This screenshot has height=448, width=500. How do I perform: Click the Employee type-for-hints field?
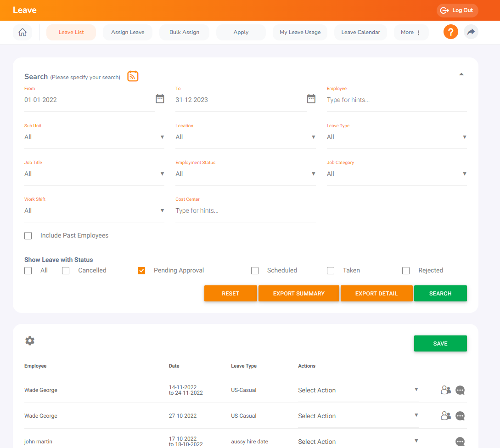[397, 100]
